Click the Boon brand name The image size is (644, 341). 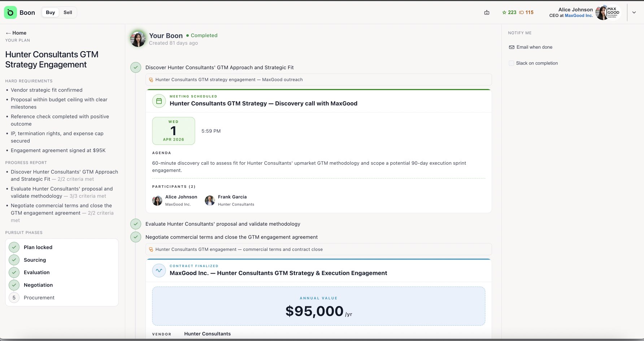[27, 13]
